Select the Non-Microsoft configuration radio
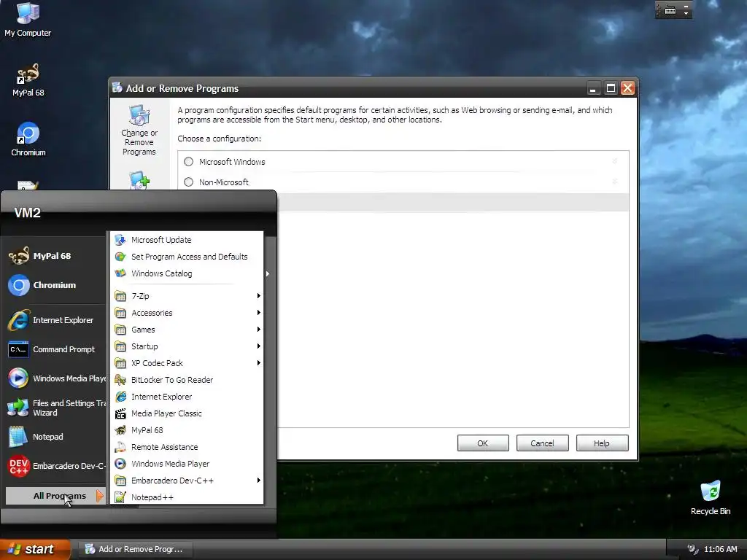Screen dimensions: 747x560 tap(189, 182)
